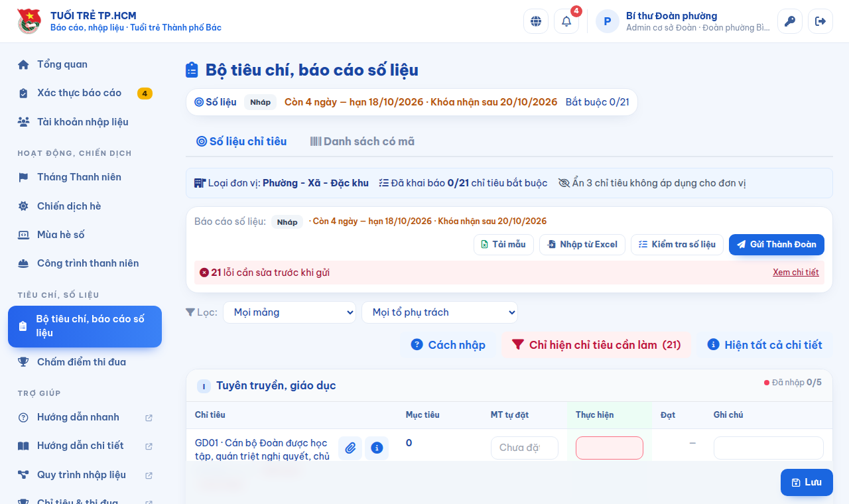Click the Lưu save button
849x504 pixels.
pos(807,483)
